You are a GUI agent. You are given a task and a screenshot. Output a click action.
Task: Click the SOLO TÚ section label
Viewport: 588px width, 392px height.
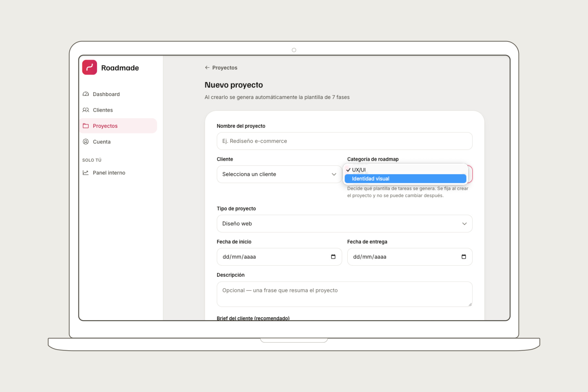point(92,160)
